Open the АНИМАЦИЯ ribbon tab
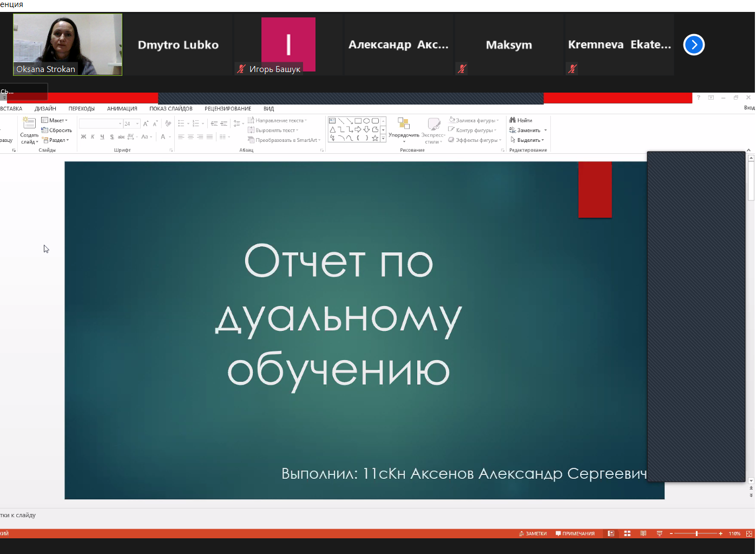This screenshot has height=554, width=756. 122,109
